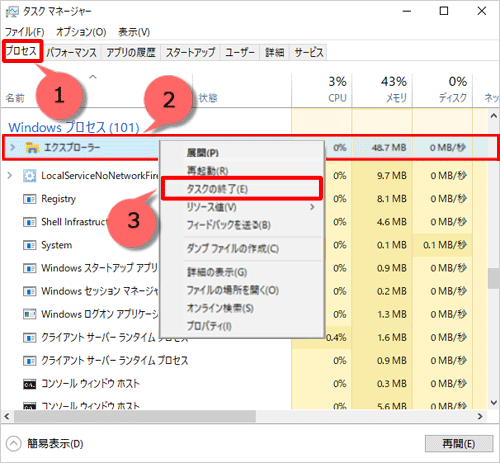Expand the LocalServiceNoNetworkFirewall group
500x463 pixels.
(x=10, y=175)
